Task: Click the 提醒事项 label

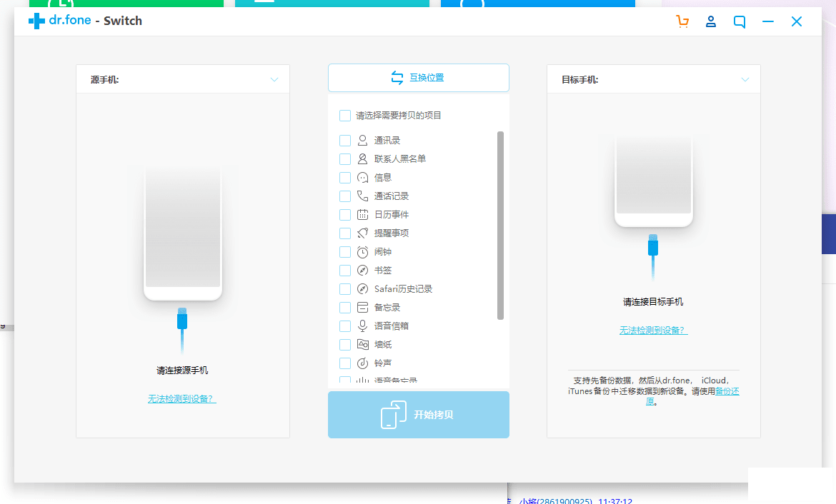Action: click(392, 233)
